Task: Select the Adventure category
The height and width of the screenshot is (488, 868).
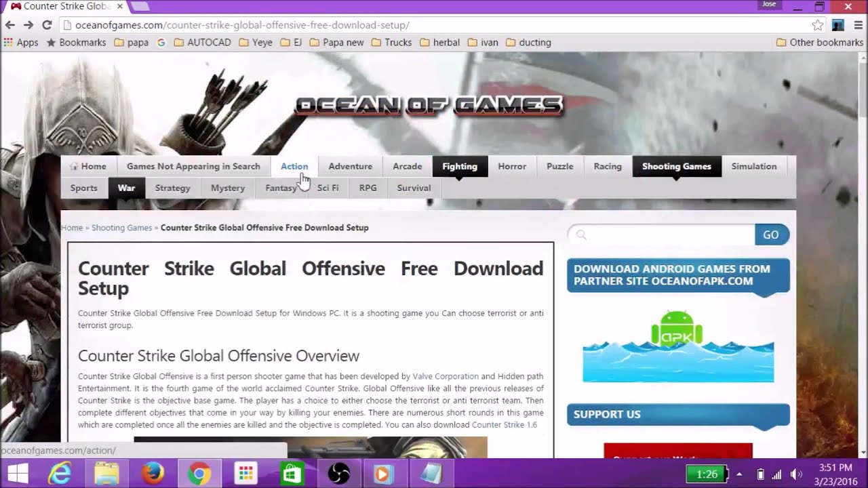Action: click(351, 166)
